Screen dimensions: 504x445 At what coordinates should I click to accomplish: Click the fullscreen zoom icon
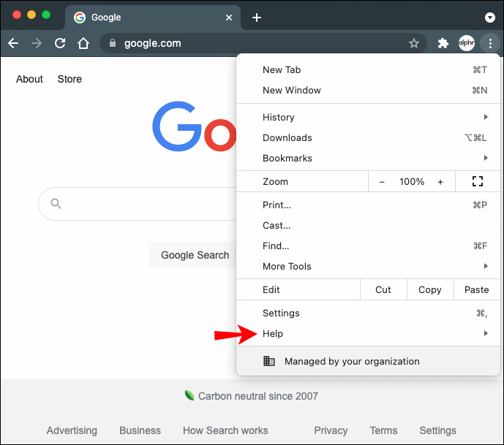(478, 181)
